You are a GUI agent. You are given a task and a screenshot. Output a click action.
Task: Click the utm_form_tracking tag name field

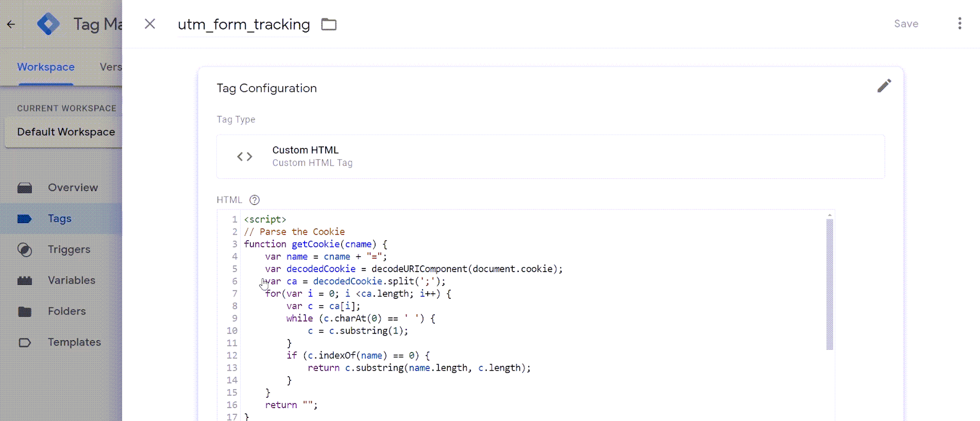pyautogui.click(x=244, y=25)
